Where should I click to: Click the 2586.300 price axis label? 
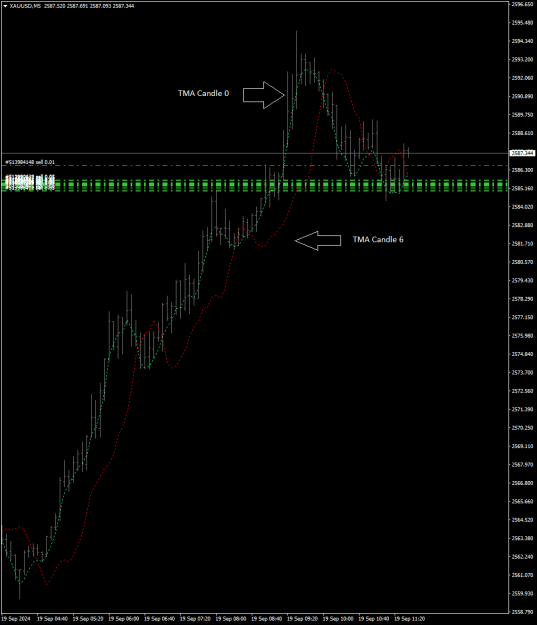523,170
